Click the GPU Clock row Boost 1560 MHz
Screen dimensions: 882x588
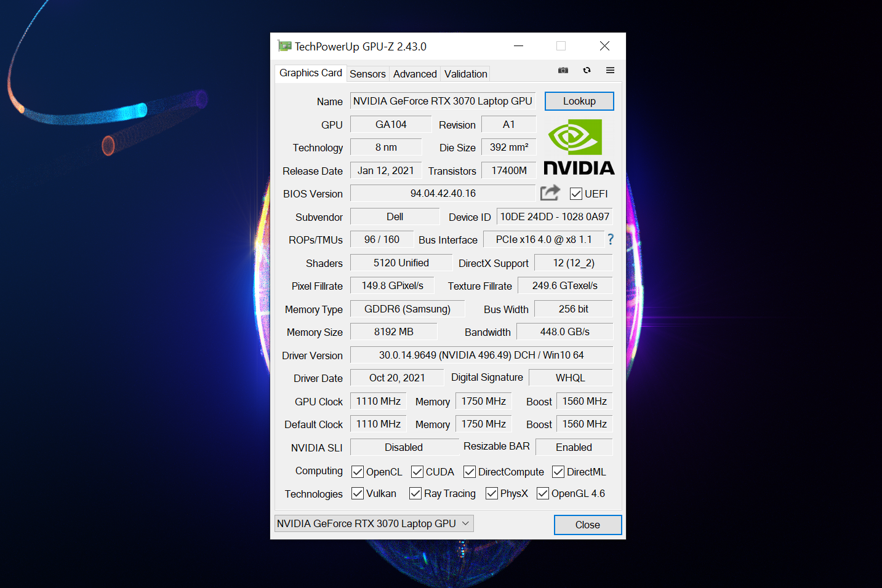click(584, 401)
